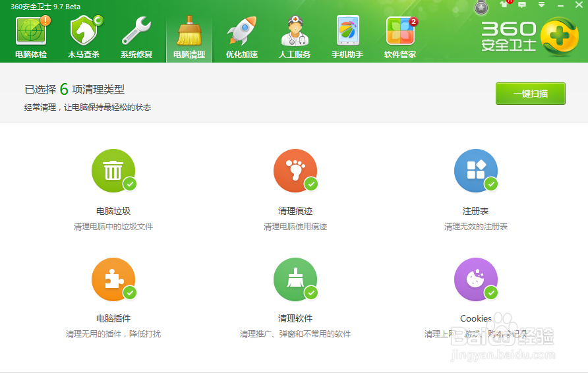The height and width of the screenshot is (375, 588).
Task: Open 系统修复 wrench icon
Action: 136,31
